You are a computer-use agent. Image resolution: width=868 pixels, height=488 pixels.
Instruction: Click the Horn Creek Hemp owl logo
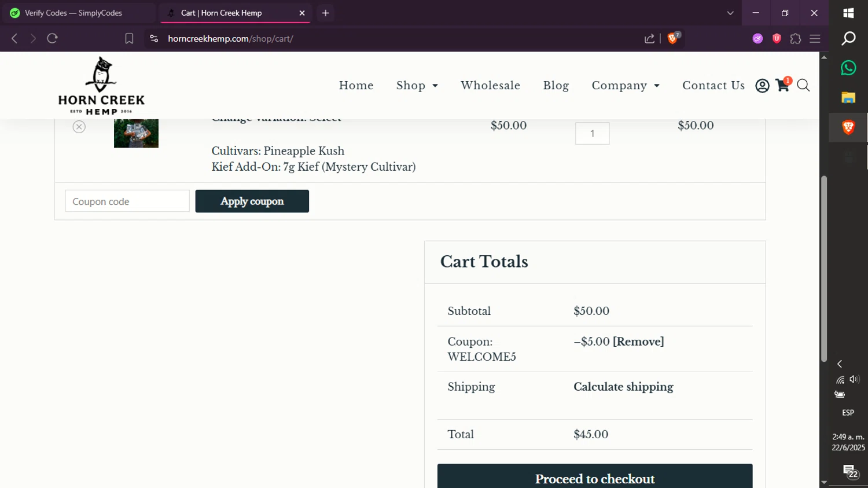pyautogui.click(x=101, y=86)
